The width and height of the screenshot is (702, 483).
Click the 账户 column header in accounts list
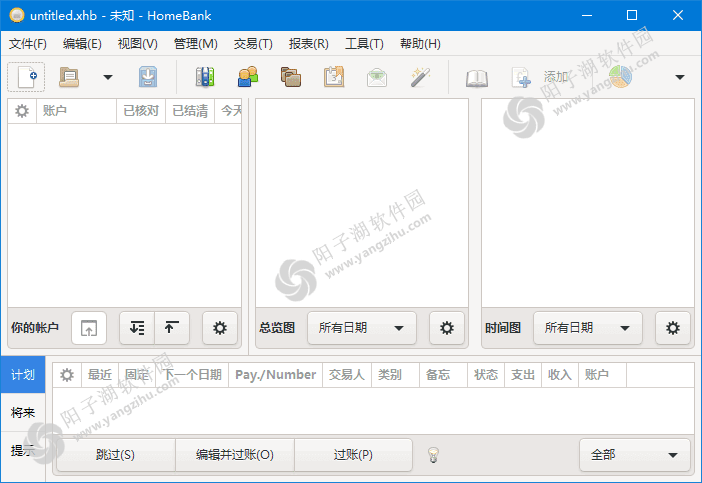pyautogui.click(x=76, y=111)
